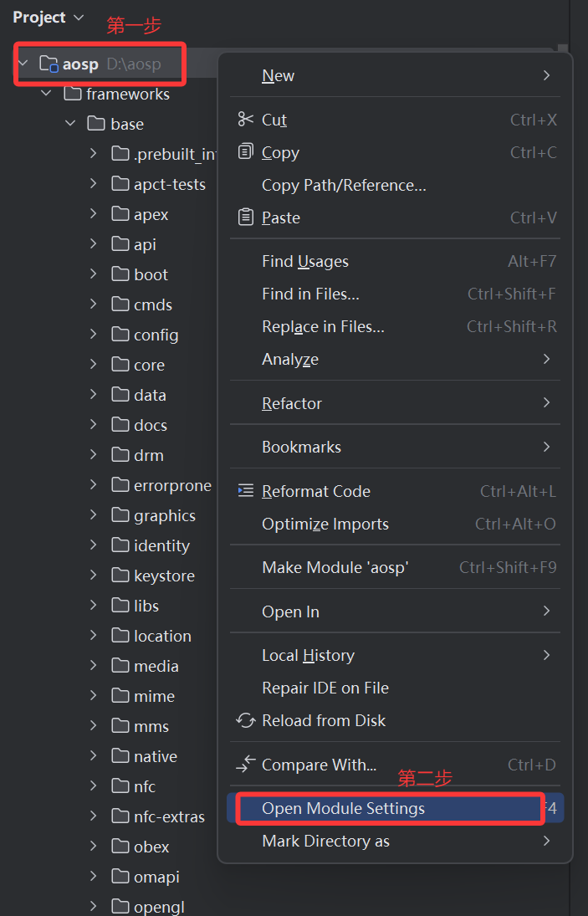Expand the omapi folder
Image resolution: width=588 pixels, height=916 pixels.
(x=94, y=877)
